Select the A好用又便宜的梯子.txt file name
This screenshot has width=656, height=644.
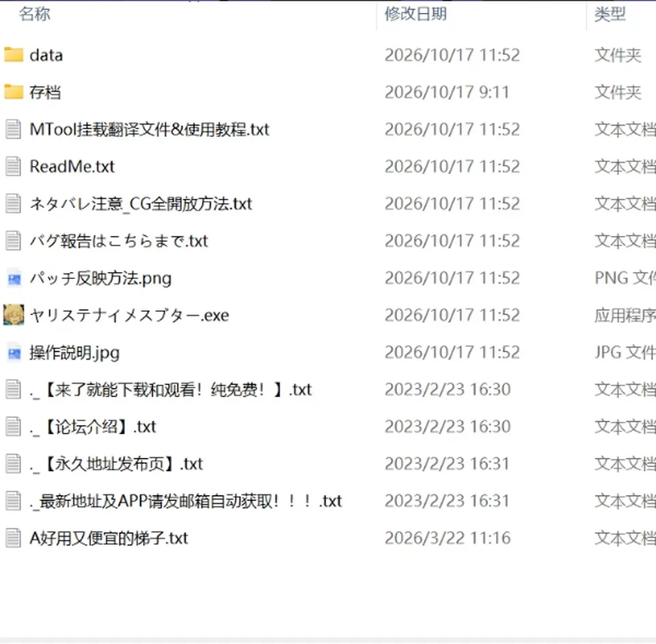(109, 538)
